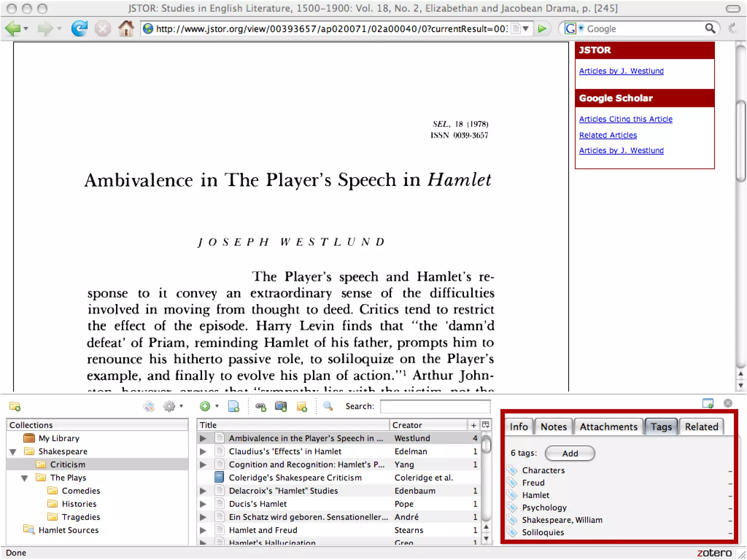Open Articles Citing this Article link
The width and height of the screenshot is (747, 560).
[626, 119]
